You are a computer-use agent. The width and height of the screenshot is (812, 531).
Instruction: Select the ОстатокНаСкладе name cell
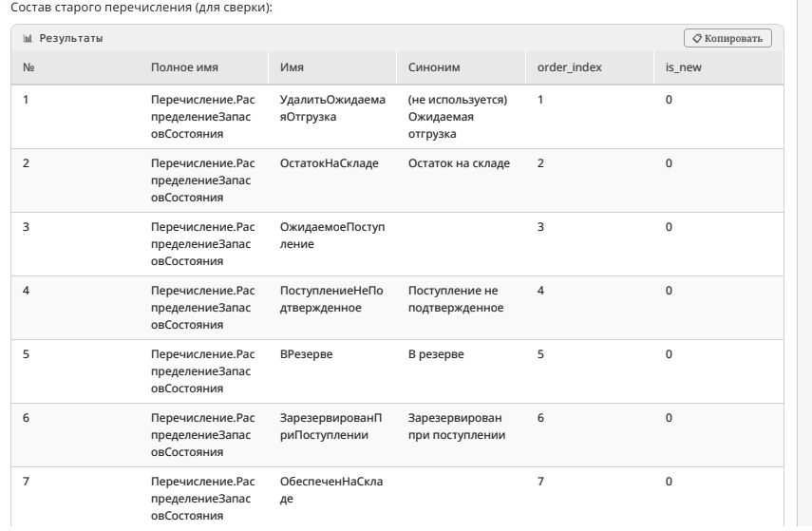pos(332,180)
